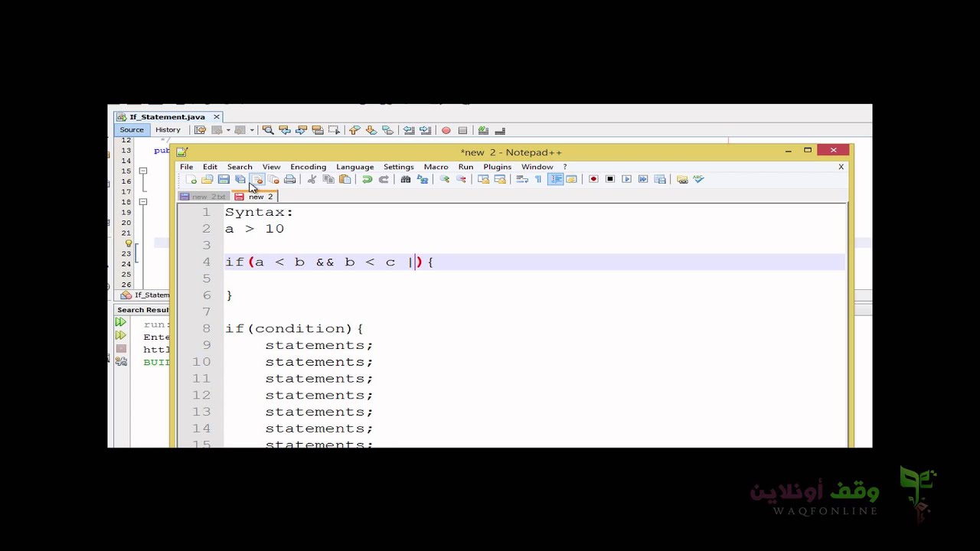The image size is (980, 551).
Task: Close the document with the menu-bar X
Action: [x=841, y=167]
